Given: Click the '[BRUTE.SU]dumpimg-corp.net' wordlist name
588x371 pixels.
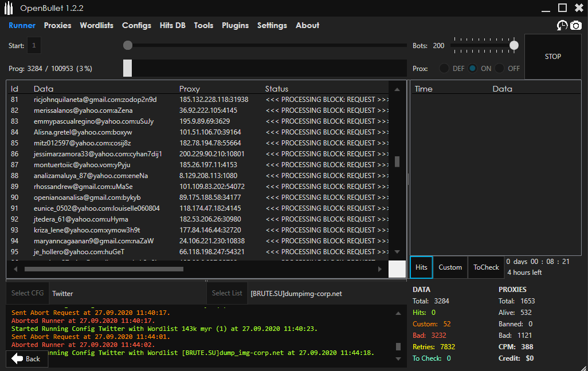Looking at the screenshot, I should point(296,294).
